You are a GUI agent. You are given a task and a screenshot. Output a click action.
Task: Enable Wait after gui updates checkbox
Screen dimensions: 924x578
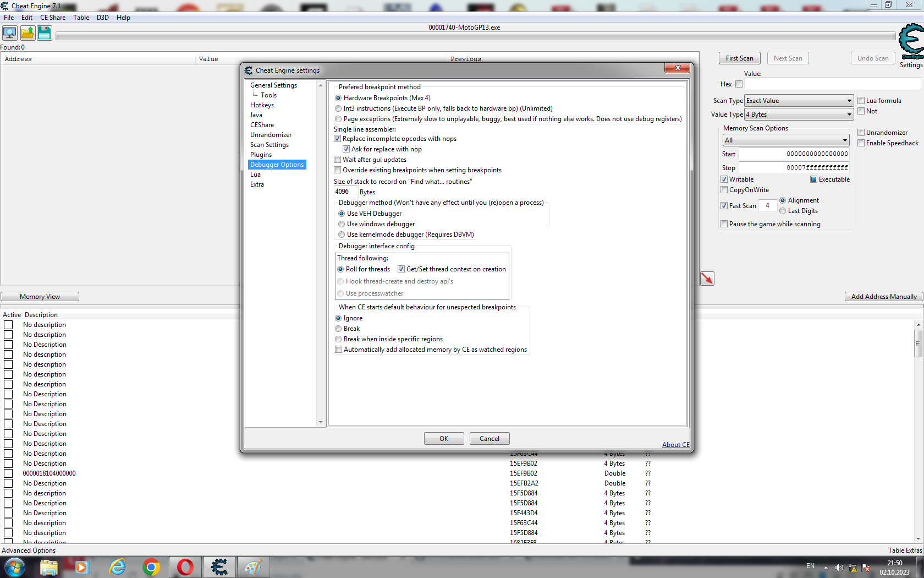[x=338, y=160]
